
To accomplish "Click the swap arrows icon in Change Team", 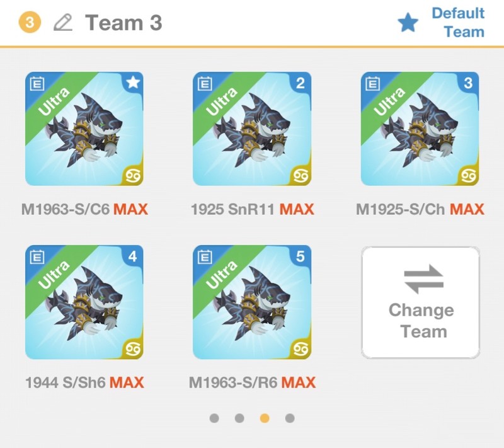I will [x=423, y=279].
